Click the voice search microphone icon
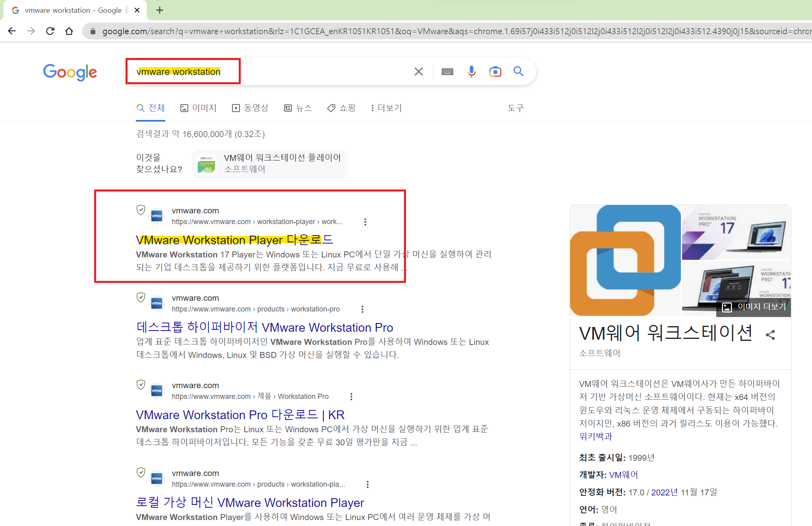 [471, 72]
